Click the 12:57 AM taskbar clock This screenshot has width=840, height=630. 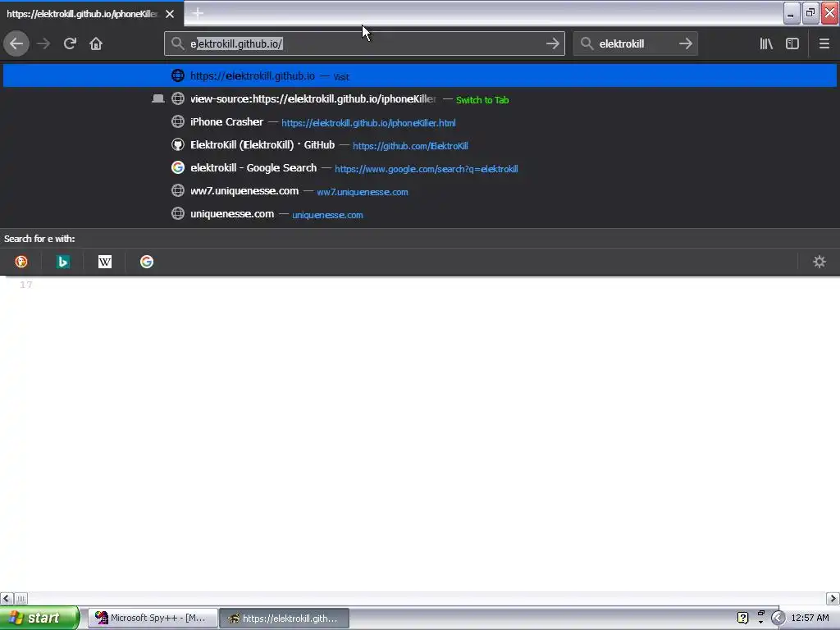pyautogui.click(x=810, y=619)
